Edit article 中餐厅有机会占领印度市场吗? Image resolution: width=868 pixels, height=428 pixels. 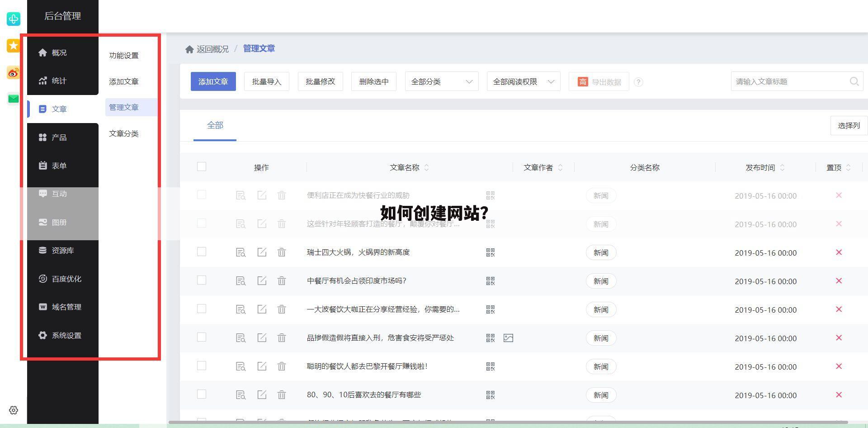pos(262,281)
